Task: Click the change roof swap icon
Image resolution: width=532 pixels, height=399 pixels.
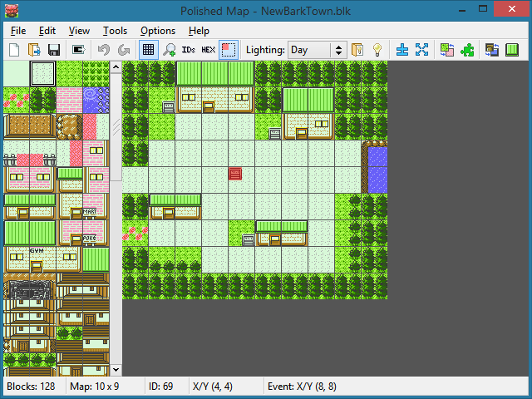Action: (492, 50)
